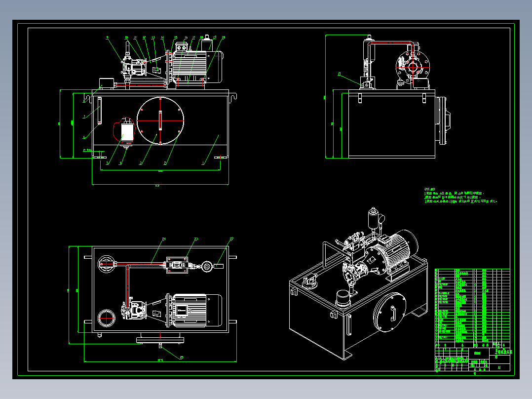
Task: Select the tank body in the side view
Action: click(x=392, y=124)
